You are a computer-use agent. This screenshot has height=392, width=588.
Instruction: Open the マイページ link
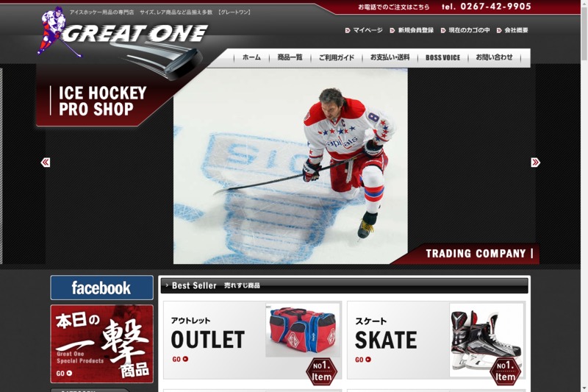tap(364, 30)
